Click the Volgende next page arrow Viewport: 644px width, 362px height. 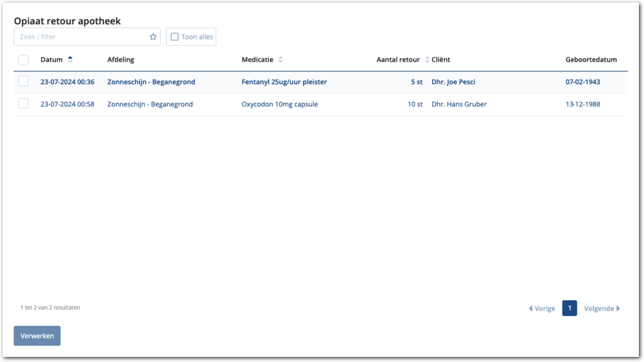(618, 309)
